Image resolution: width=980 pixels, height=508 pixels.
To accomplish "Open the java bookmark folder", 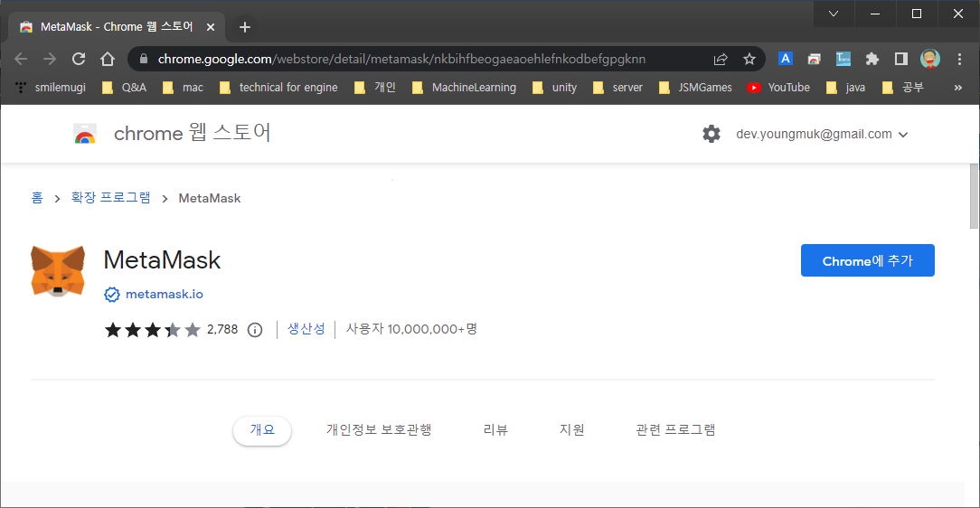I will (845, 88).
